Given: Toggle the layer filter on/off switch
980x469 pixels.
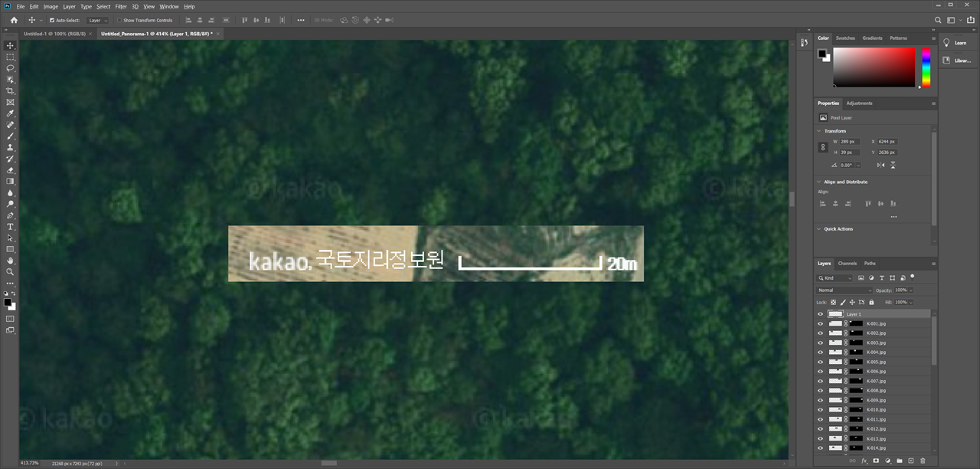Looking at the screenshot, I should pos(913,277).
